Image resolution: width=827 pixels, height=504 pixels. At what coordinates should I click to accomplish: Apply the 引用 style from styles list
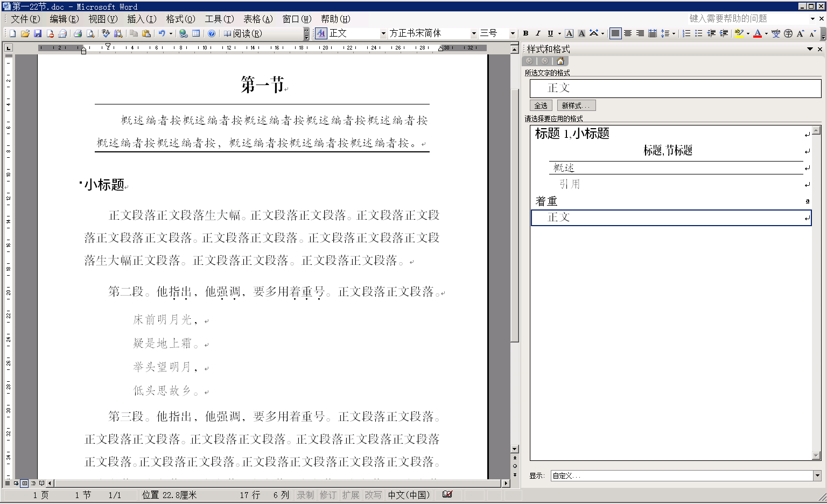click(570, 184)
